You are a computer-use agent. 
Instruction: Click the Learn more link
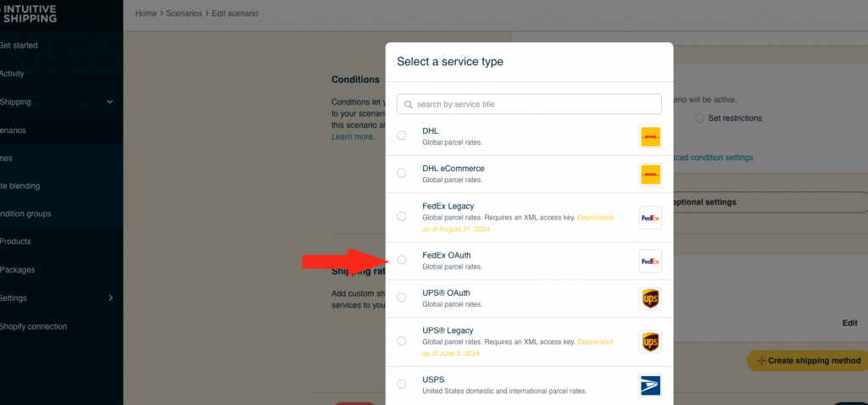352,136
